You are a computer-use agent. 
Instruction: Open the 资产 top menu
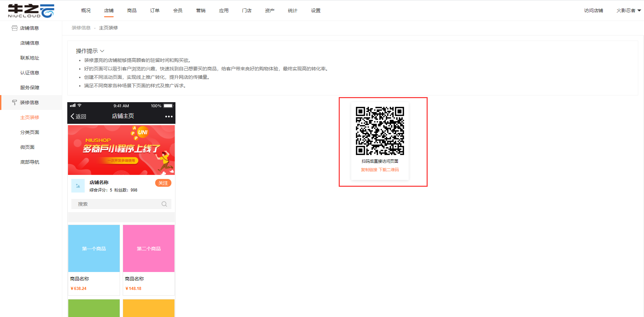(270, 10)
